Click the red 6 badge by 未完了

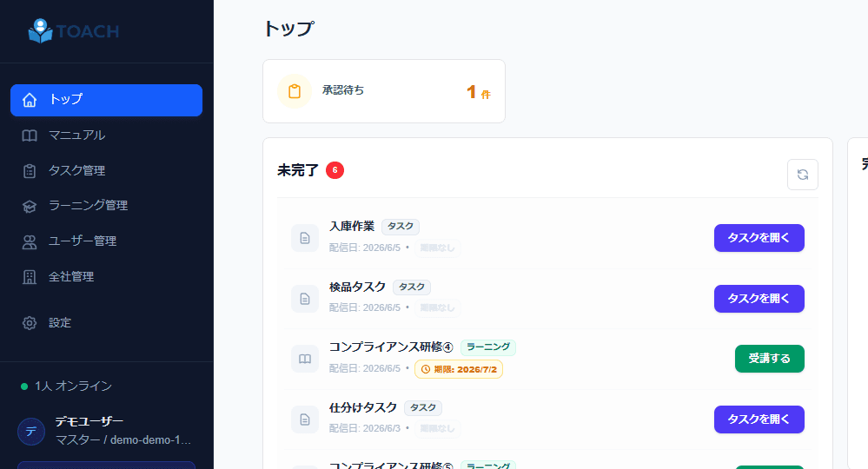(x=335, y=170)
